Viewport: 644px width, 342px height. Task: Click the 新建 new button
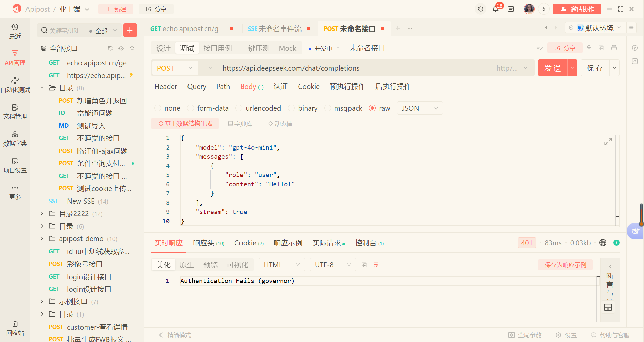(x=116, y=9)
